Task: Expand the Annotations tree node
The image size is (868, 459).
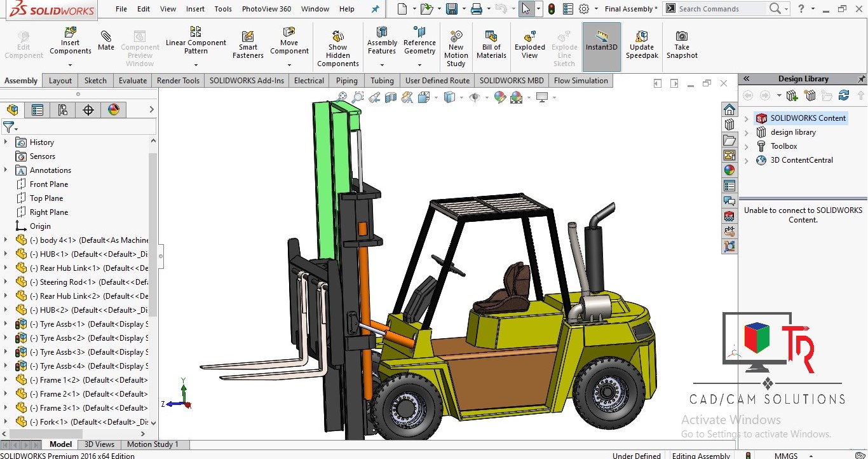Action: coord(6,170)
